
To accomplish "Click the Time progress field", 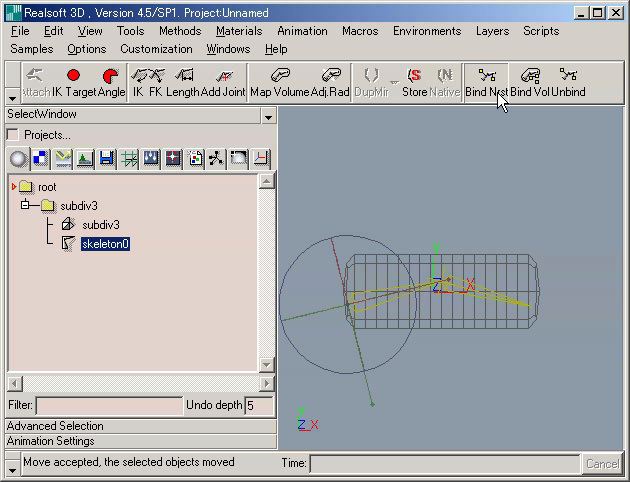I will pos(445,464).
